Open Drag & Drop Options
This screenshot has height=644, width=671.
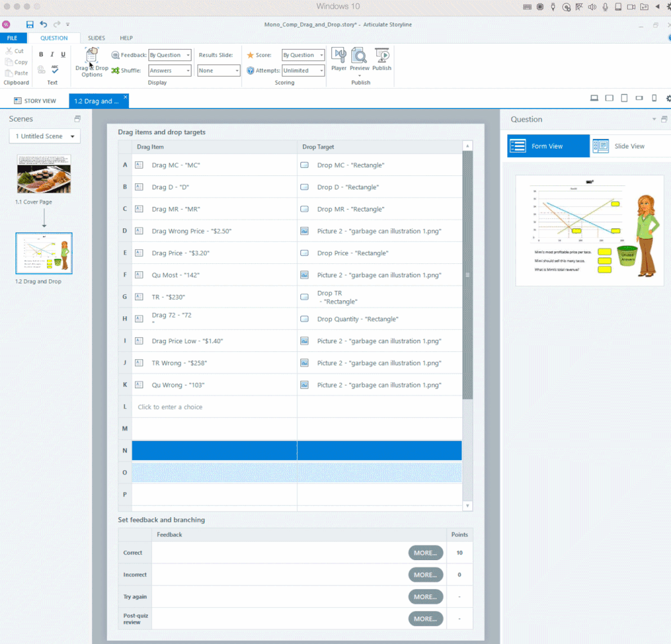[92, 62]
